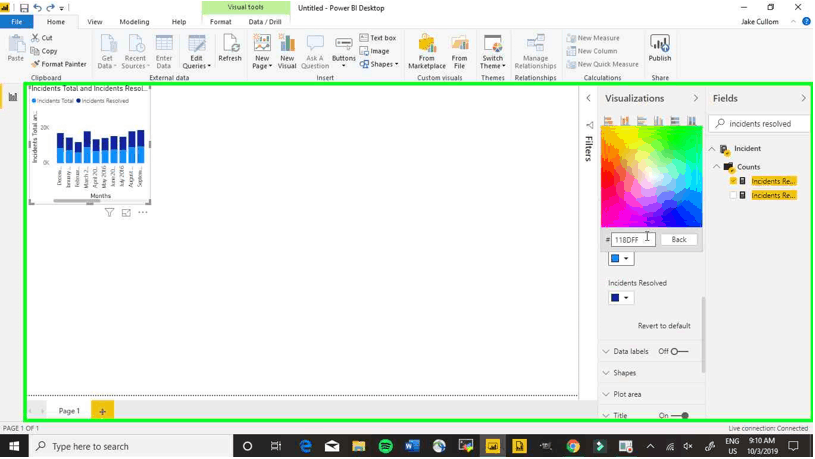Open the Buttons menu
815x459 pixels.
pos(344,51)
